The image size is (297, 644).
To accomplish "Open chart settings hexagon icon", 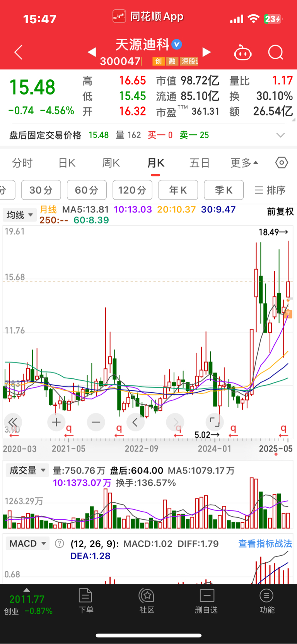I will (x=282, y=163).
